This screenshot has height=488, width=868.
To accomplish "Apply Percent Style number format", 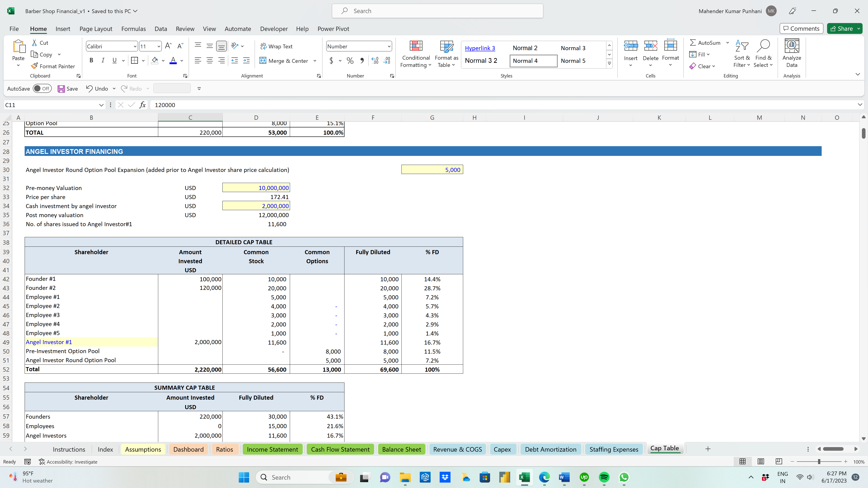I will tap(350, 61).
